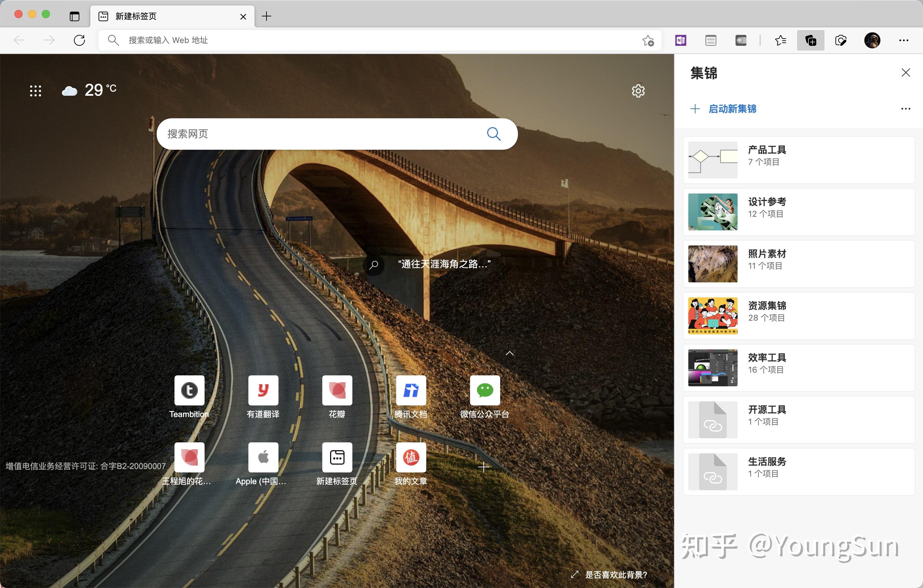
Task: Open Collections panel more options menu
Action: 905,109
